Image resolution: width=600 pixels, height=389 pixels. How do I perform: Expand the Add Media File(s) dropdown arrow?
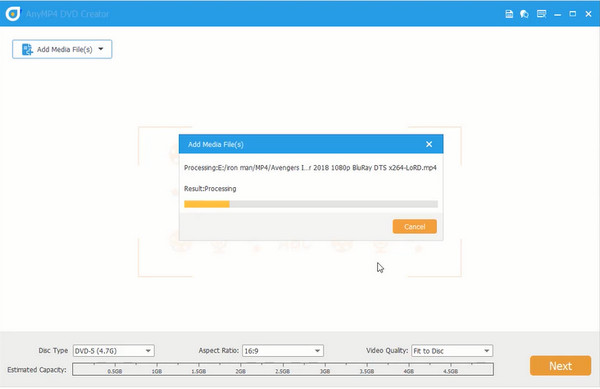tap(101, 49)
